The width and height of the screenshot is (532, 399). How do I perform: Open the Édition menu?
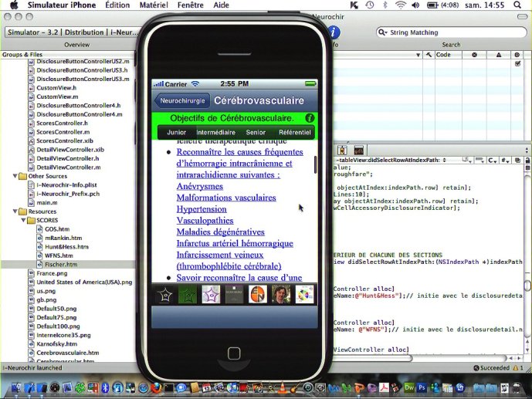coord(117,5)
